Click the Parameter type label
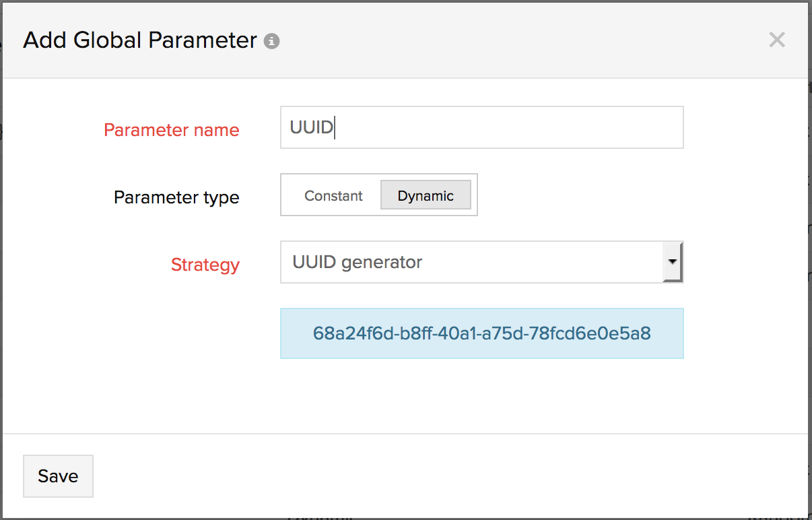Screen dimensions: 812x520 [x=176, y=197]
